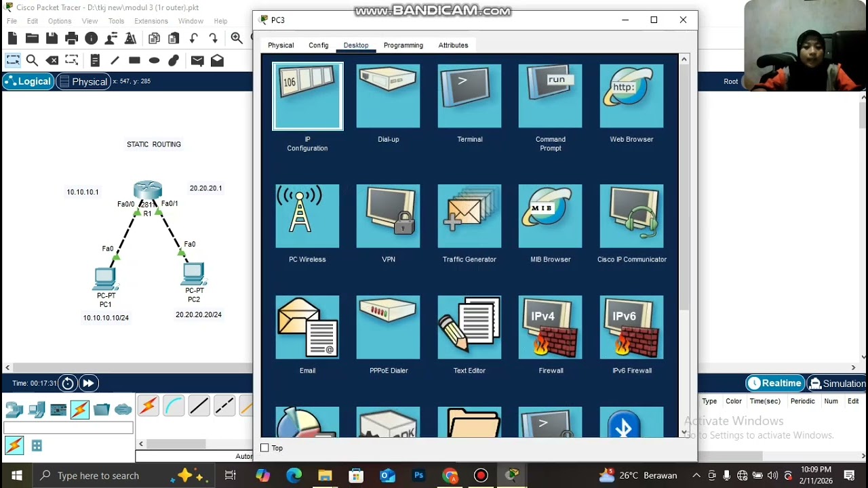
Task: Click the New file toolbar icon
Action: pos(12,39)
